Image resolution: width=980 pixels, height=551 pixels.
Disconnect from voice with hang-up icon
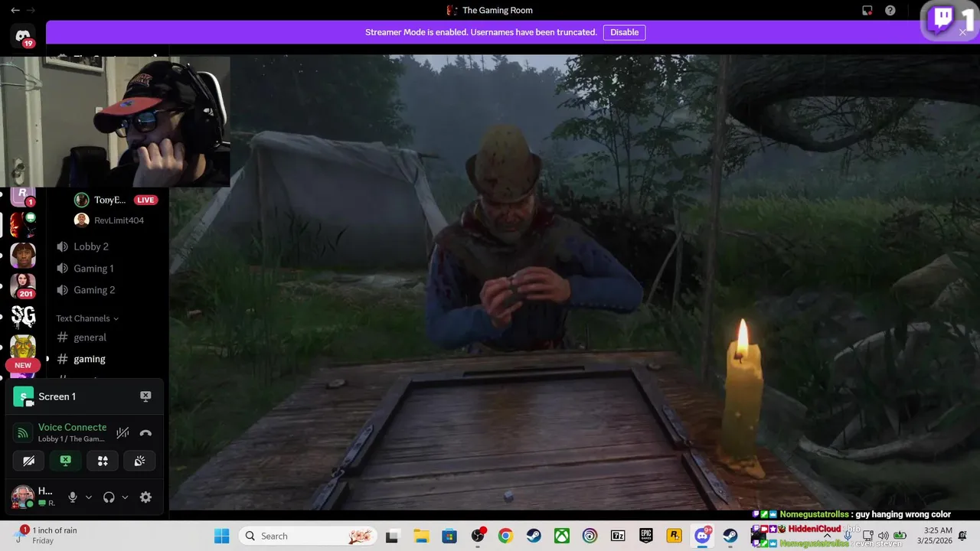click(x=145, y=433)
